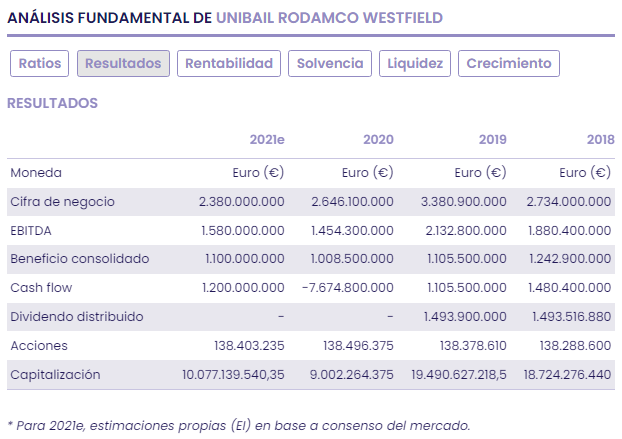Go to the Solvencia tab
The height and width of the screenshot is (439, 622).
[x=330, y=63]
